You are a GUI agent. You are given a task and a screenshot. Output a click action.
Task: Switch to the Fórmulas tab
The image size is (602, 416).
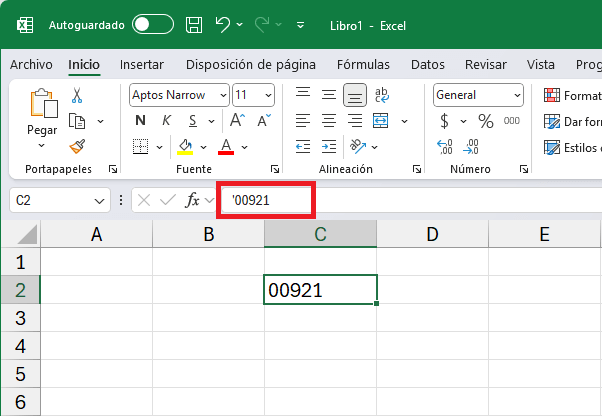tap(363, 64)
